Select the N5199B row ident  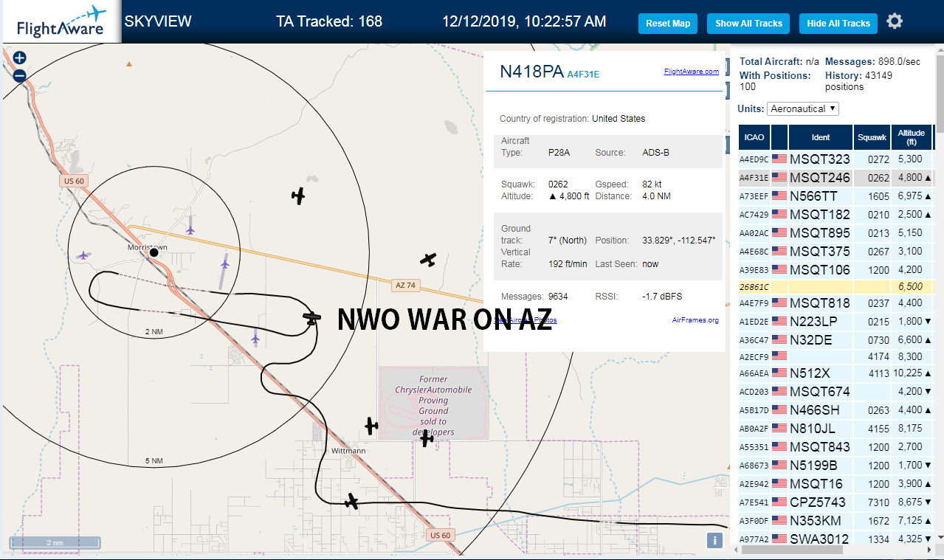pyautogui.click(x=813, y=465)
